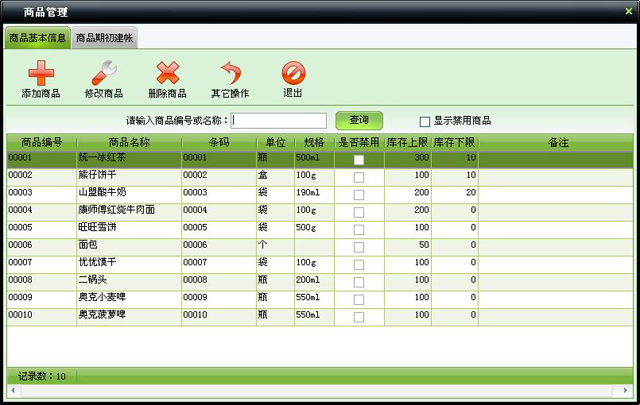Check 是否禁用 box for 奥克菠萝啤
The image size is (640, 405).
click(358, 316)
